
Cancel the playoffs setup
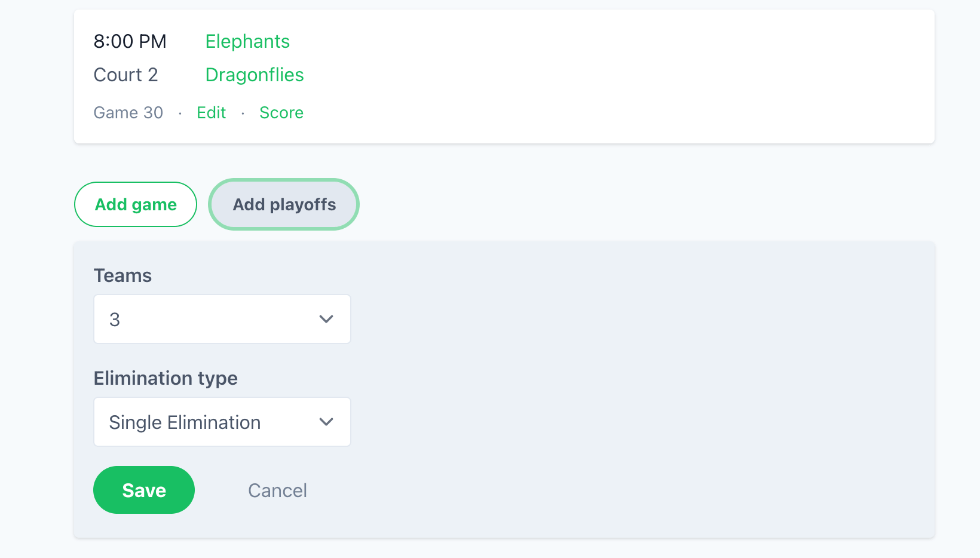pos(277,490)
